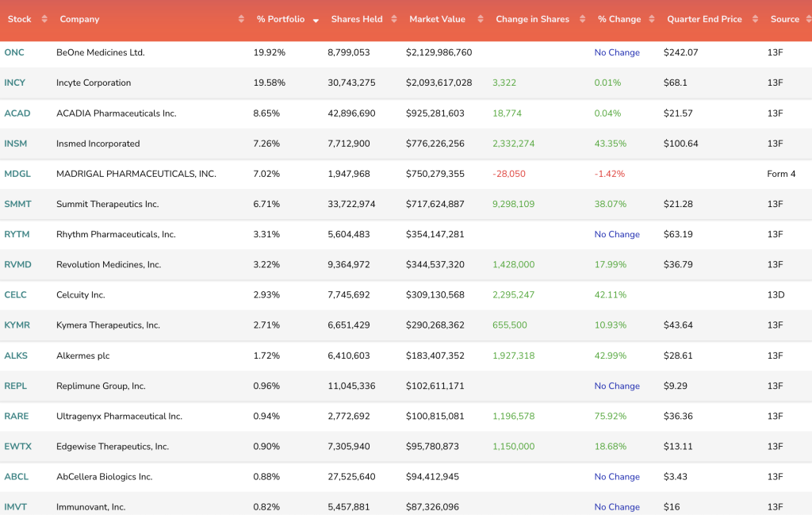The height and width of the screenshot is (515, 812).
Task: Select Summit Therapeutics Inc. name
Action: click(x=108, y=204)
